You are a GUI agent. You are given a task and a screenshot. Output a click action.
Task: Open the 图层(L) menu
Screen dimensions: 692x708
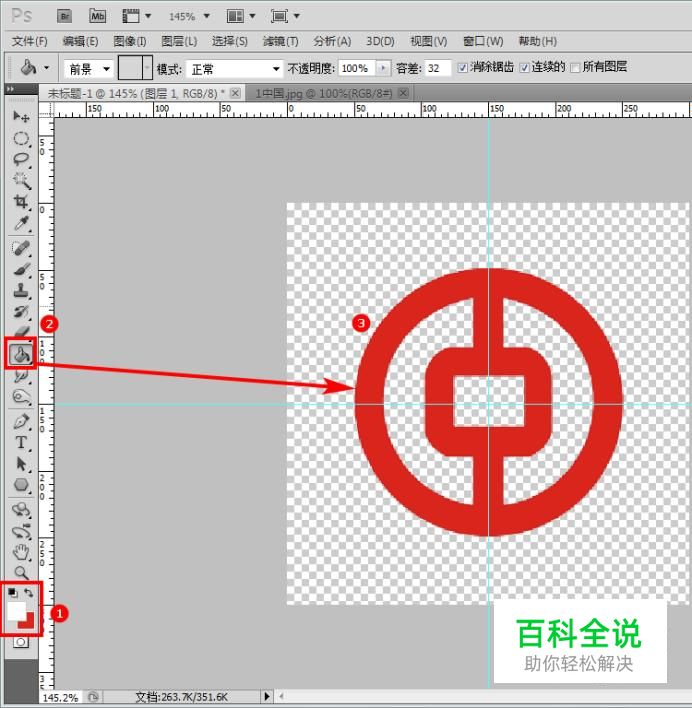pyautogui.click(x=179, y=42)
